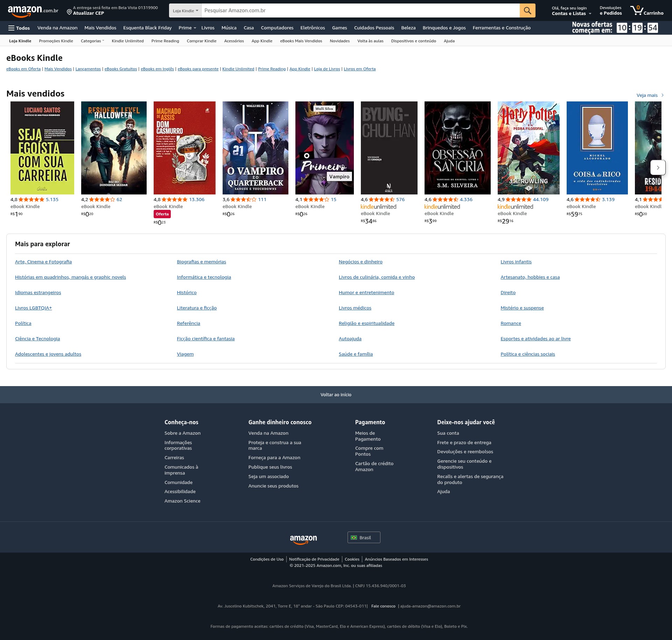This screenshot has width=672, height=640.
Task: Click Devoluções e Pedidos
Action: pyautogui.click(x=611, y=10)
